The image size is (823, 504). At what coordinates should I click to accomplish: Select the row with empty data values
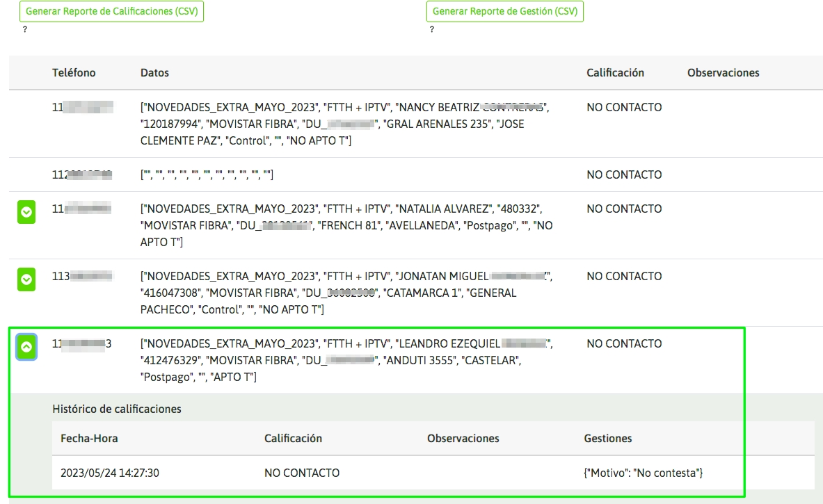tap(207, 175)
